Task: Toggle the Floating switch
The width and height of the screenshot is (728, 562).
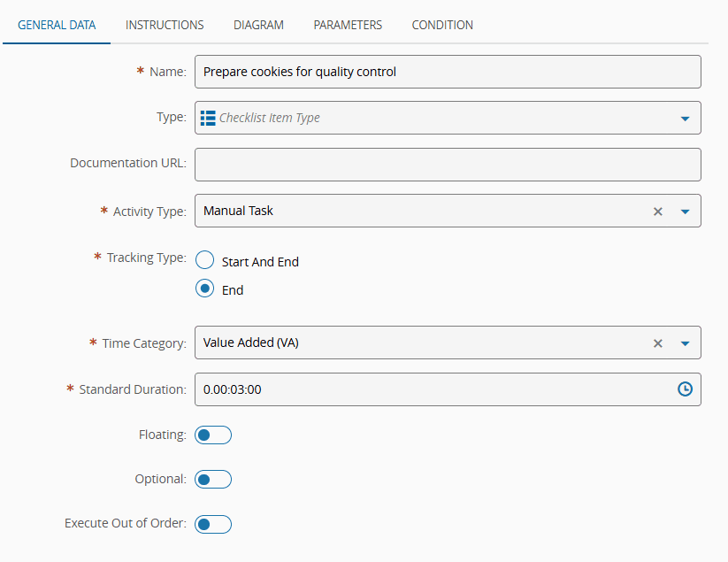Action: (x=213, y=435)
